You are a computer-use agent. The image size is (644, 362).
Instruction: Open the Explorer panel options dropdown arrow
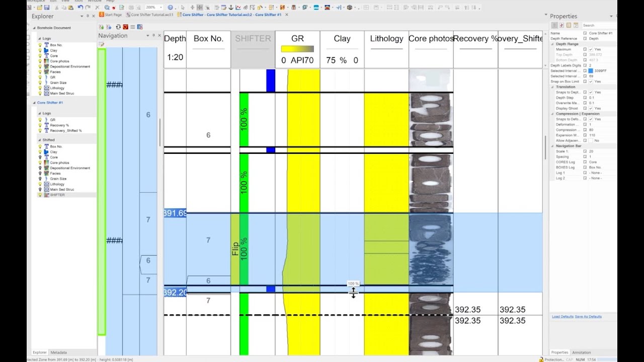[82, 16]
